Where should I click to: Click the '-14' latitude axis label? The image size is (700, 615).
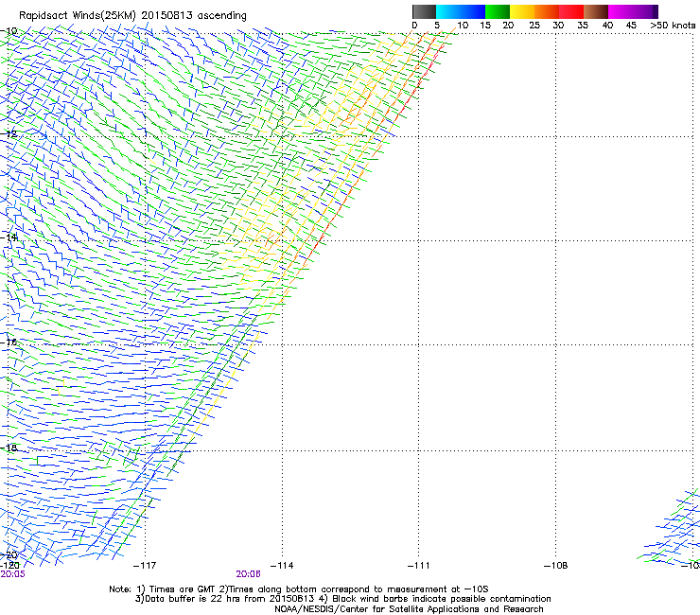(9, 237)
